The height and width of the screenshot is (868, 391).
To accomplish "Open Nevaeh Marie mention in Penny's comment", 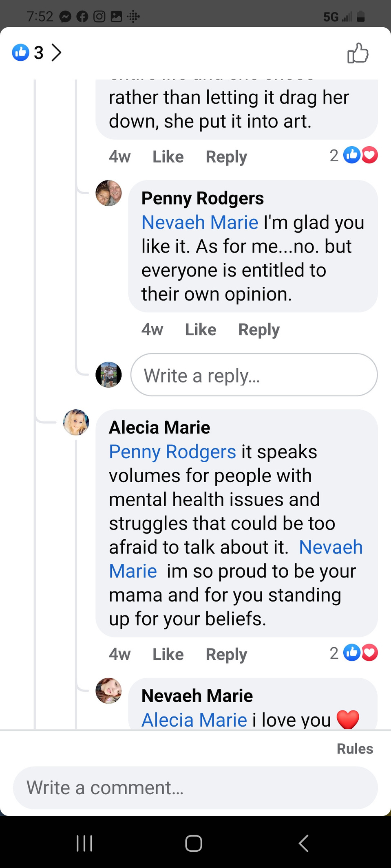I will 200,222.
